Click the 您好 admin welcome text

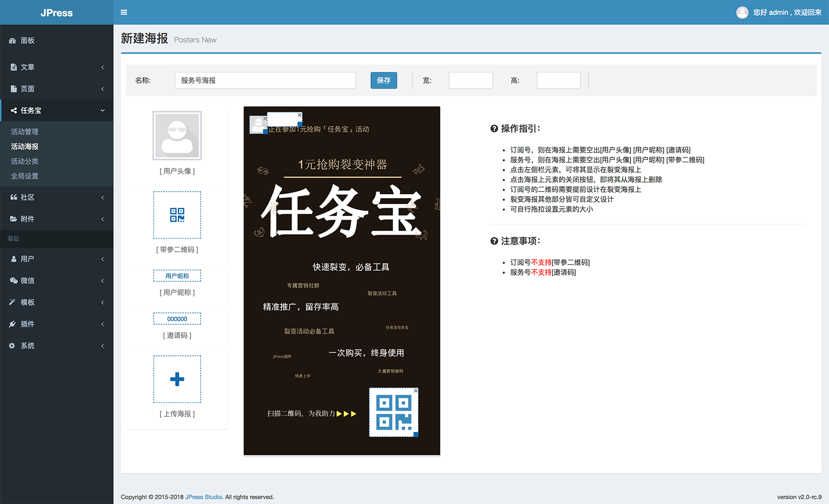point(787,12)
